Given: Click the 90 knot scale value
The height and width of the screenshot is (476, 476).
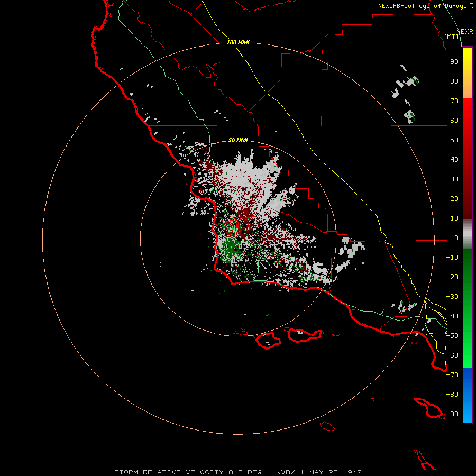Looking at the screenshot, I should [x=454, y=62].
